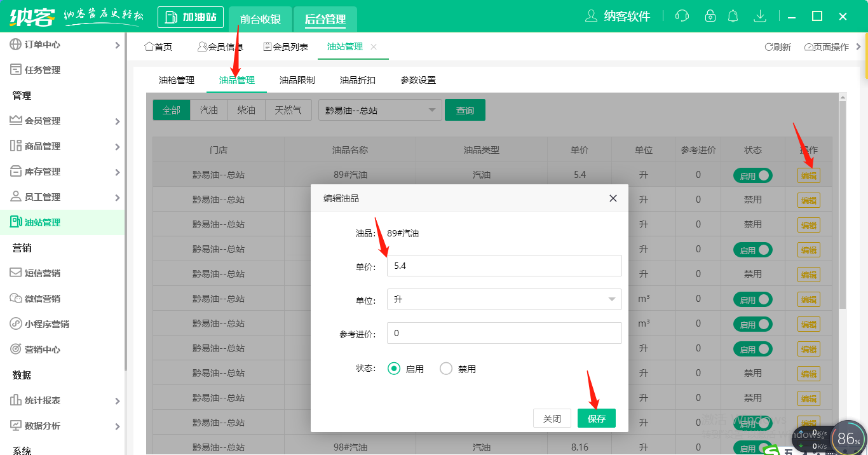Select the 禁用 disable radio button

[445, 368]
